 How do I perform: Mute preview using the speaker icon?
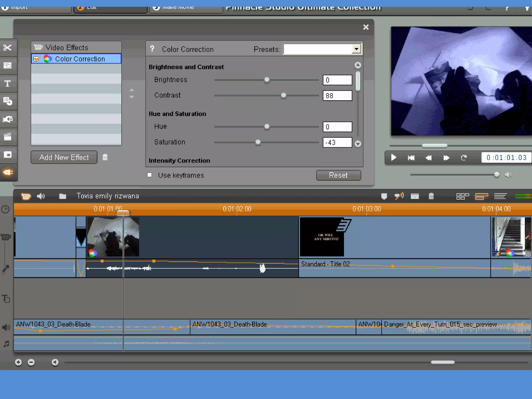pyautogui.click(x=508, y=175)
